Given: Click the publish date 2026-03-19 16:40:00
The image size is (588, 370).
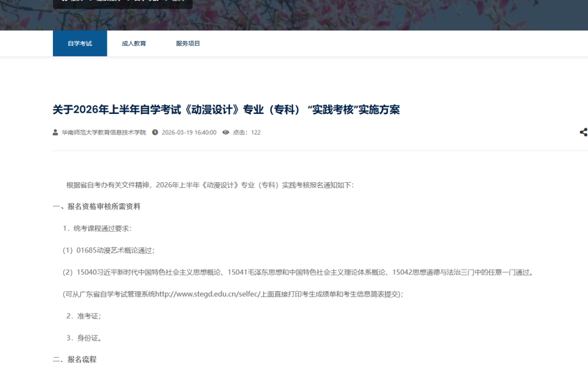Looking at the screenshot, I should [189, 133].
